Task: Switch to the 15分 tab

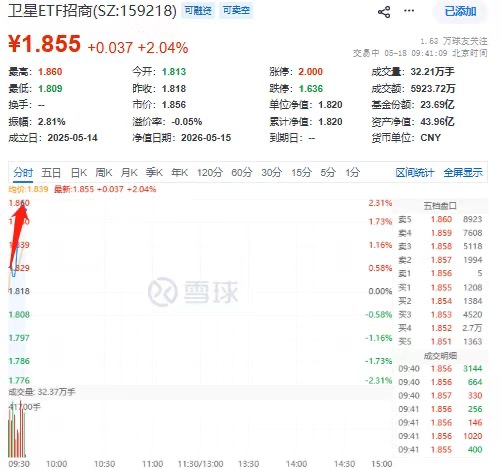Action: pos(301,173)
